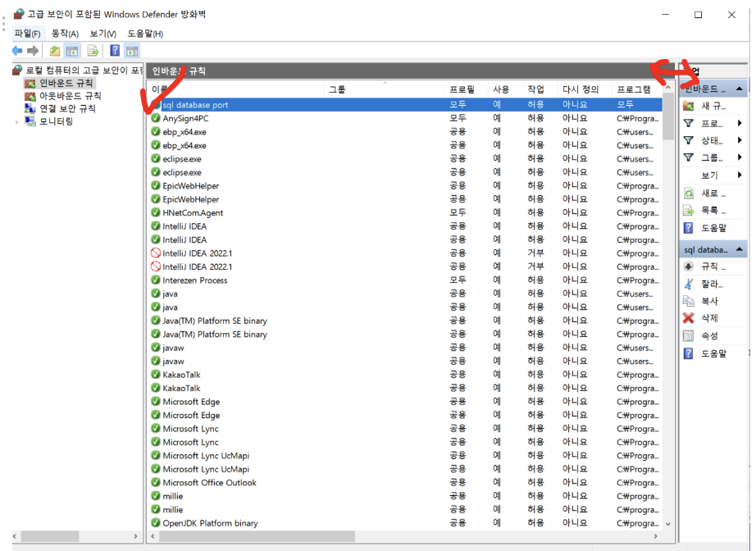Click the rules list vertical scrollbar thumb
Screen dimensions: 756x551
(x=667, y=116)
